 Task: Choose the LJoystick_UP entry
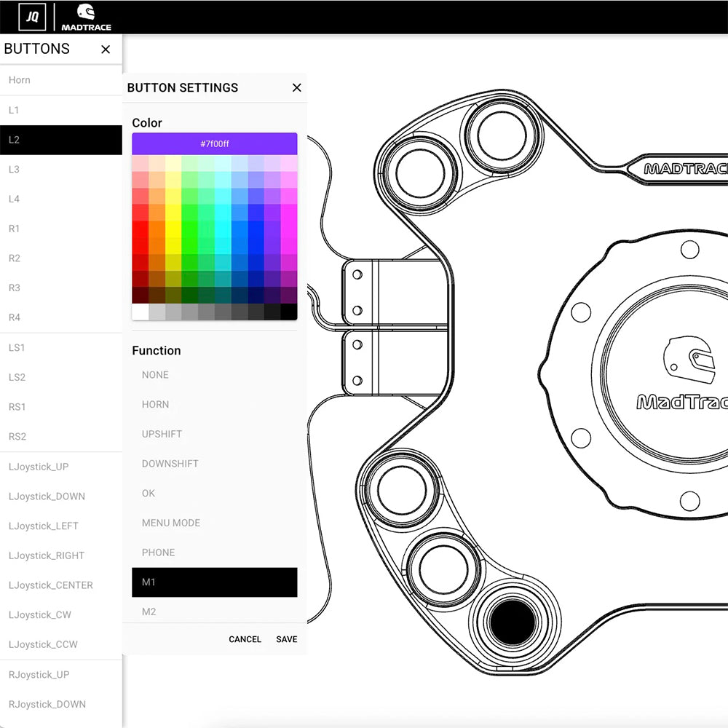coord(39,467)
